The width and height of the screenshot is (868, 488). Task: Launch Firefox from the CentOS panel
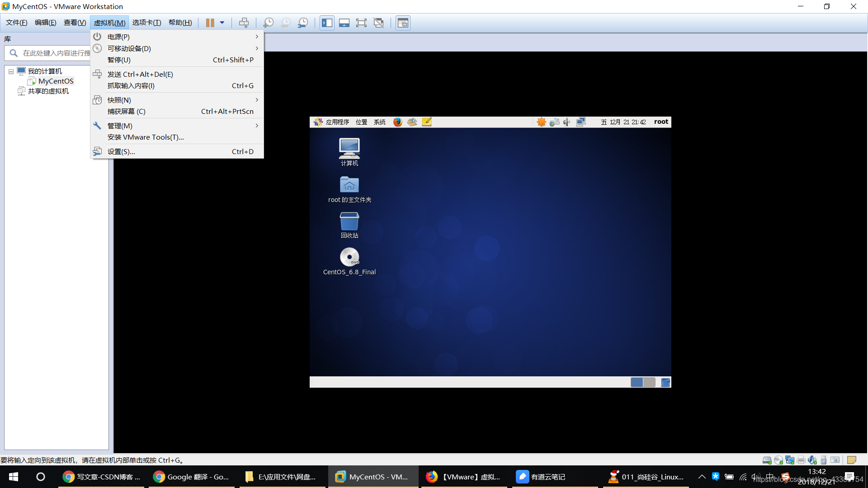pos(397,122)
